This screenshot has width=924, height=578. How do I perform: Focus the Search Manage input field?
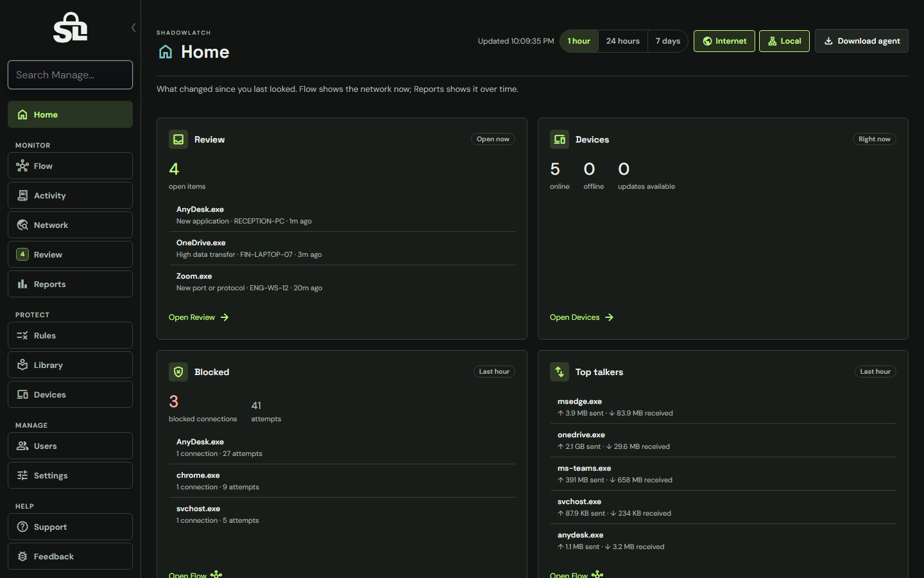[70, 75]
